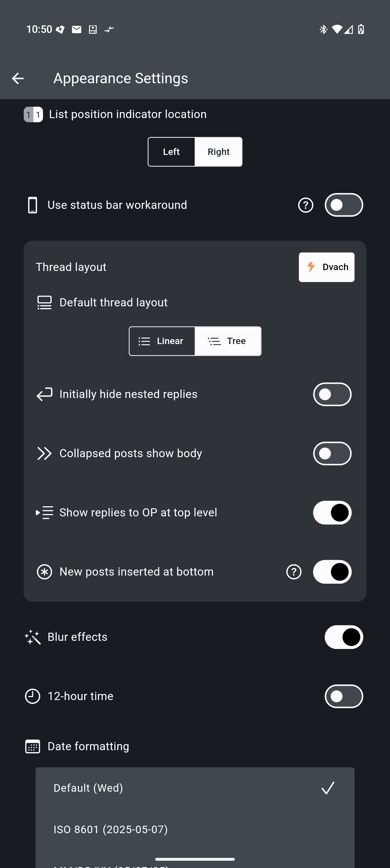Tap the clock icon for 12-hour time

[33, 696]
